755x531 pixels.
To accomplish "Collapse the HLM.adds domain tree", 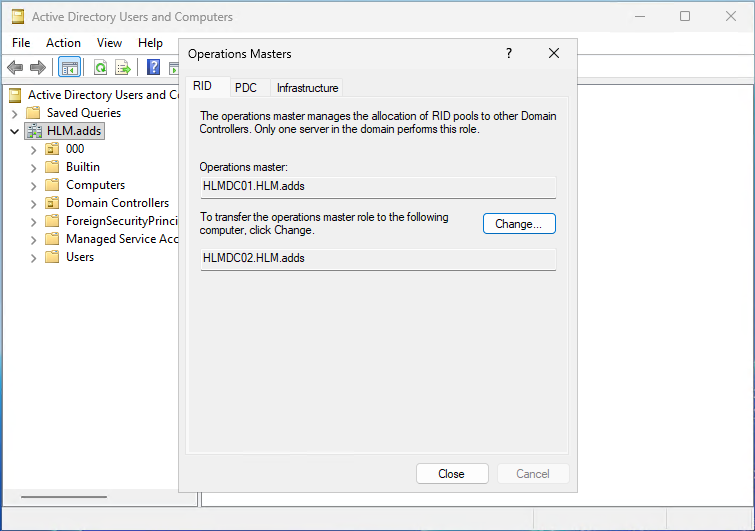I will click(x=15, y=131).
